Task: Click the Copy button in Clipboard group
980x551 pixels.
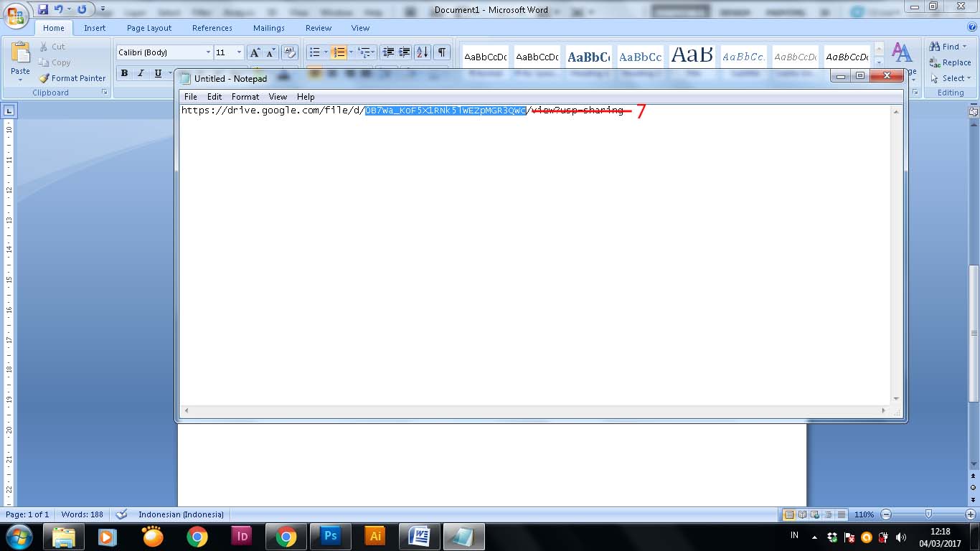Action: 55,62
